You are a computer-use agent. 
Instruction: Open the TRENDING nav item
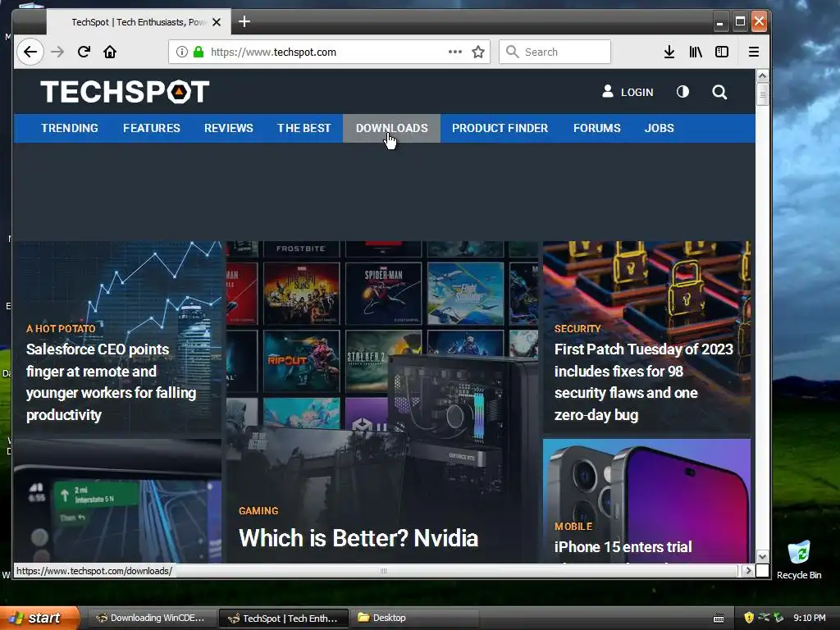tap(70, 128)
